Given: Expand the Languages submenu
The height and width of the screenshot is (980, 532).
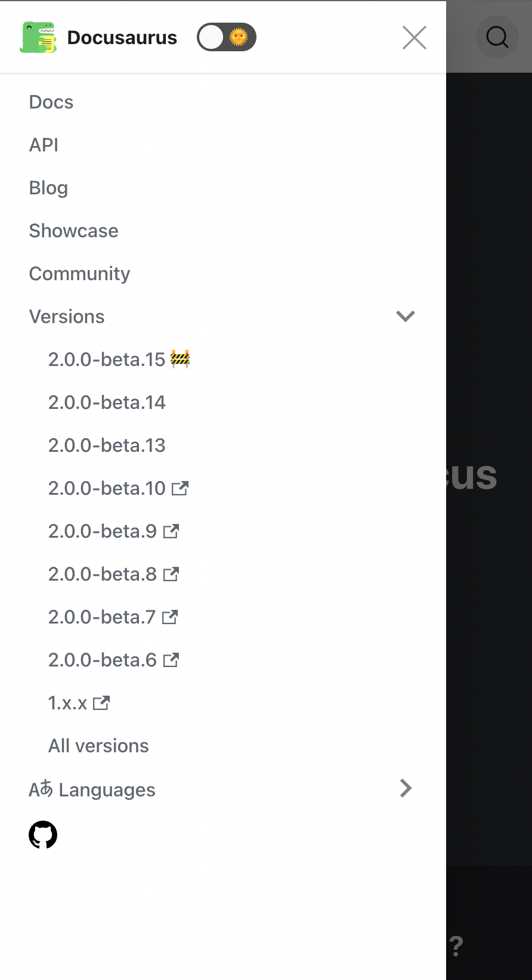Looking at the screenshot, I should (406, 788).
